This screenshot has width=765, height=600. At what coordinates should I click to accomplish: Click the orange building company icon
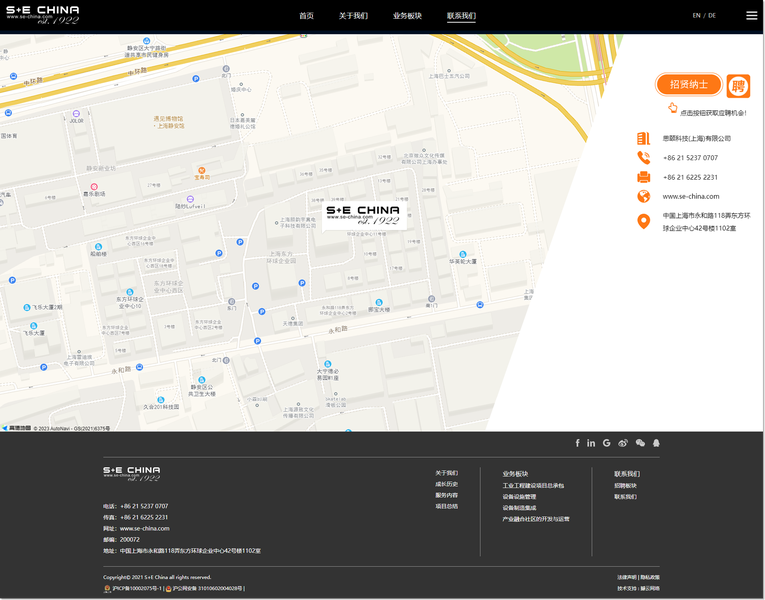(x=644, y=139)
